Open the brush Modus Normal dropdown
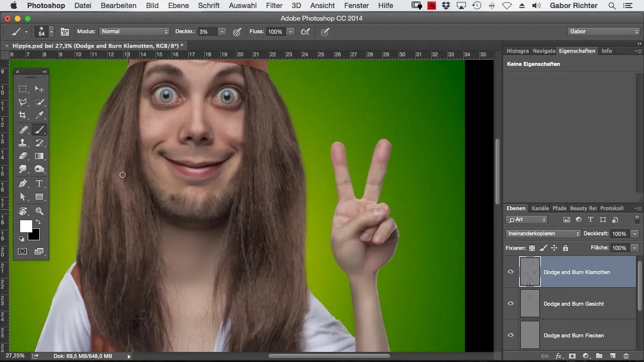644x362 pixels. click(x=134, y=32)
